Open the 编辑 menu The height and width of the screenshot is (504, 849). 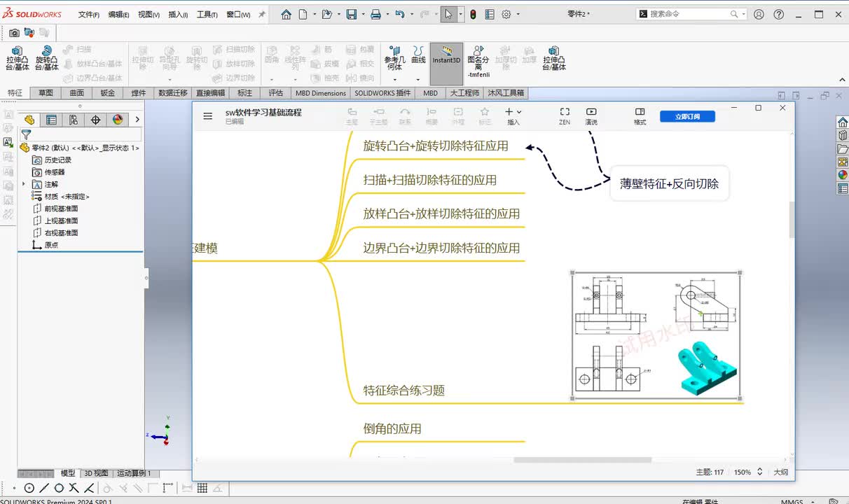118,15
